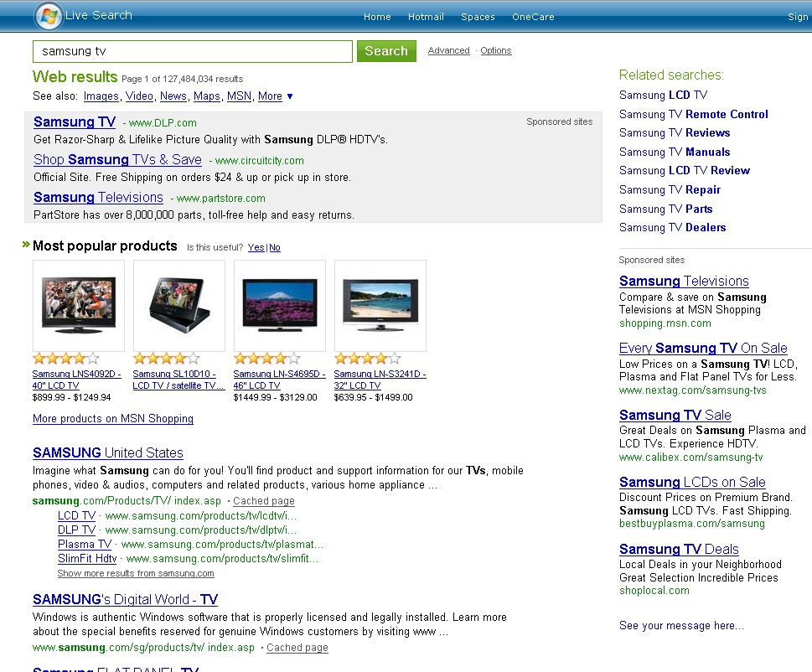Search related Samsung TV Manuals
Viewport: 812px width, 672px height.
675,152
